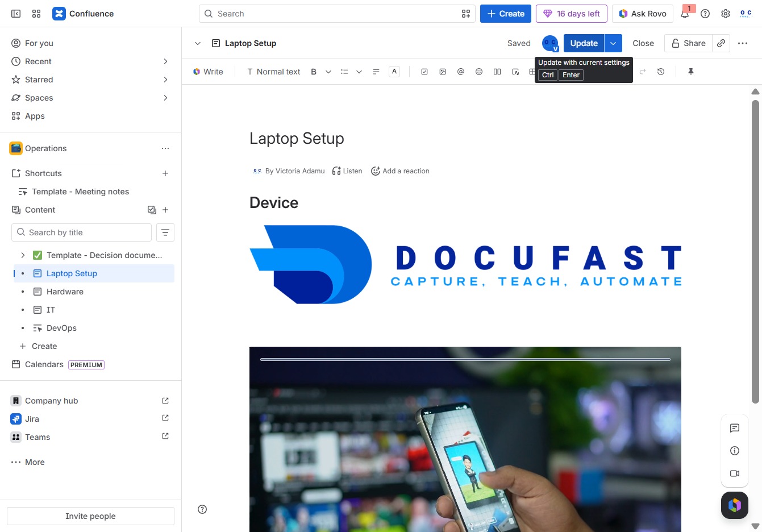Open search filter options icon
Screen dimensions: 762x532
[466, 14]
